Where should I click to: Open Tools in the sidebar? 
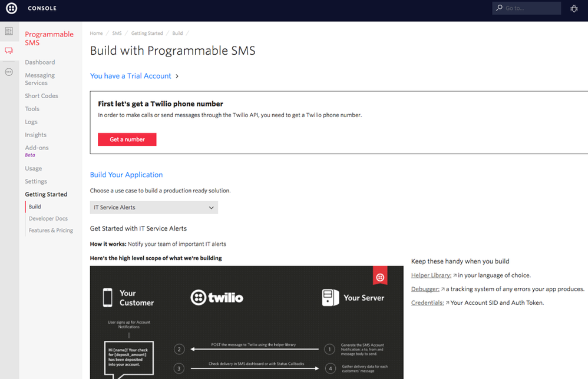tap(32, 109)
